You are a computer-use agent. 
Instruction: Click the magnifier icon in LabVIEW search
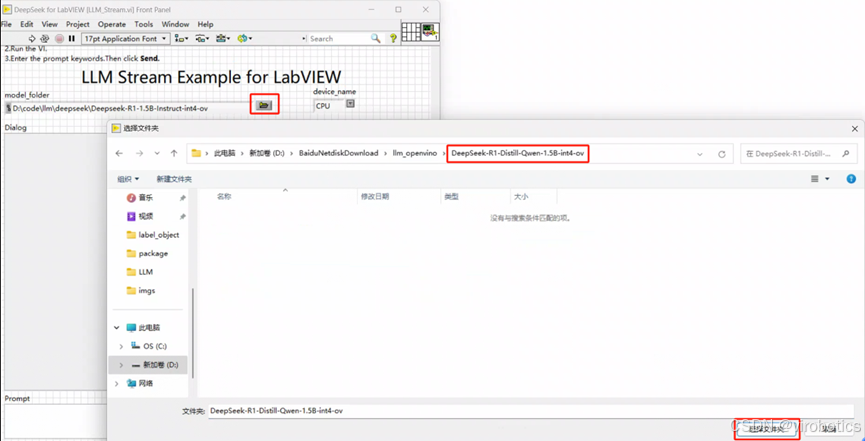[376, 39]
